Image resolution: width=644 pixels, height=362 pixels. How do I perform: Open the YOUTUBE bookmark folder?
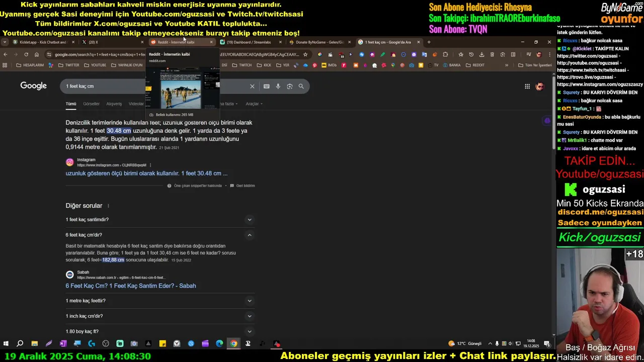click(95, 65)
